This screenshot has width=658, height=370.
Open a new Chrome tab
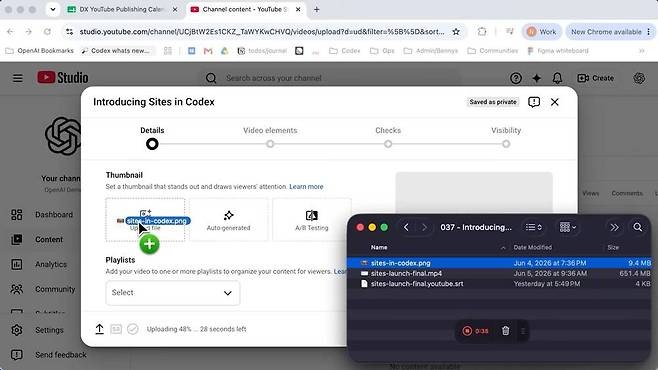point(317,9)
